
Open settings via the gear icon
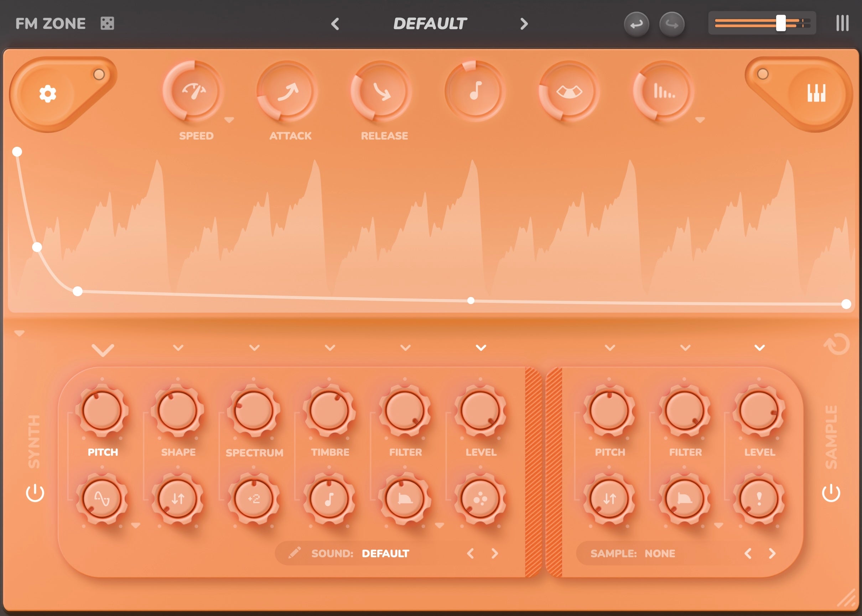click(48, 94)
